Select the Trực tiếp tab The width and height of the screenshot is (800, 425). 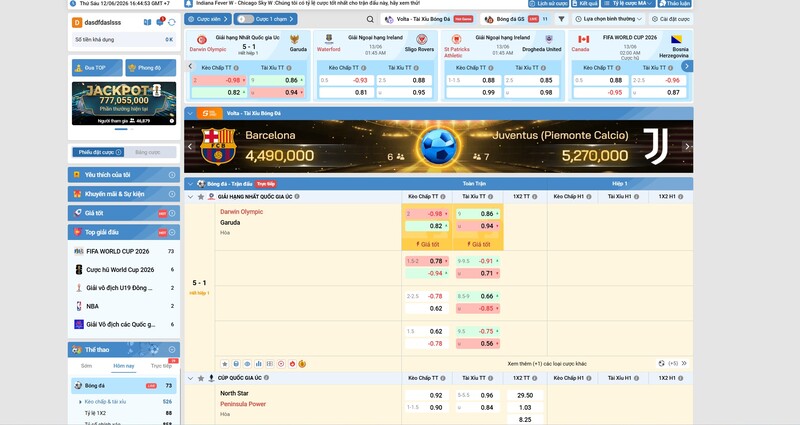pos(161,366)
